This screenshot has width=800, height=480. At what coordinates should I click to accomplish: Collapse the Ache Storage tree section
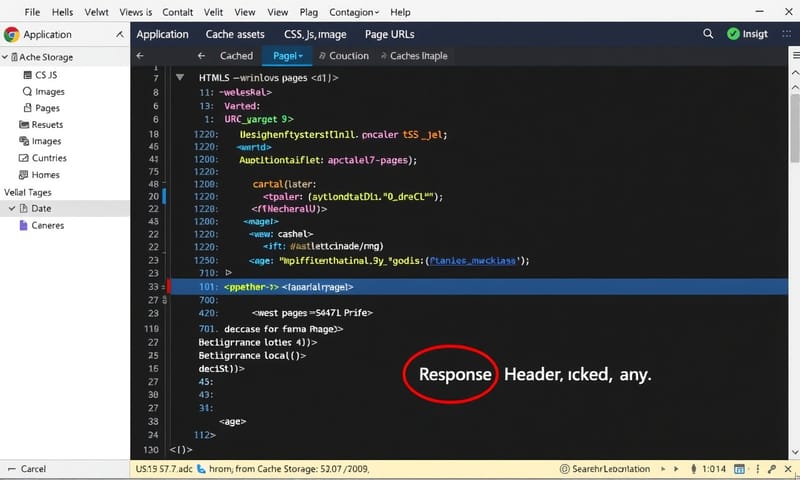[x=9, y=57]
